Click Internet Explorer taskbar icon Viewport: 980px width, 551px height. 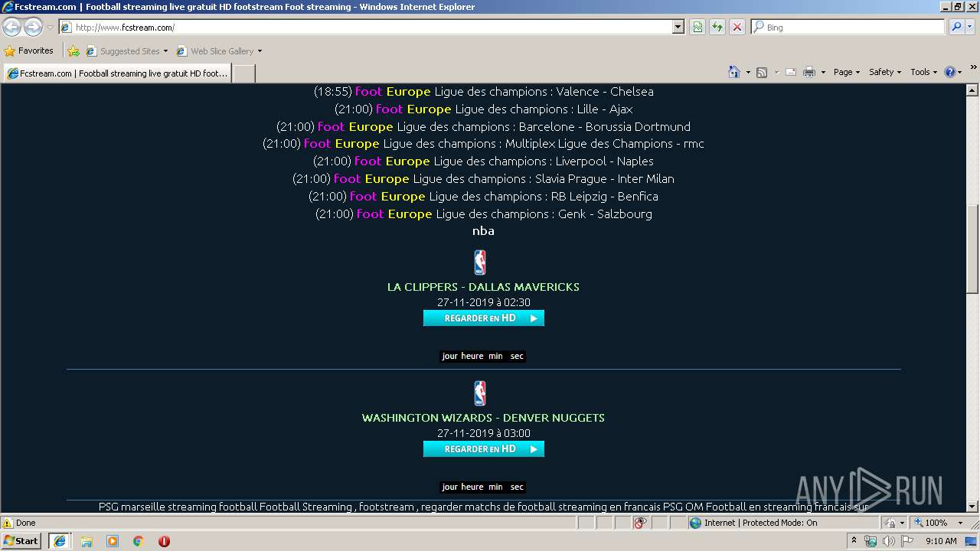coord(60,541)
